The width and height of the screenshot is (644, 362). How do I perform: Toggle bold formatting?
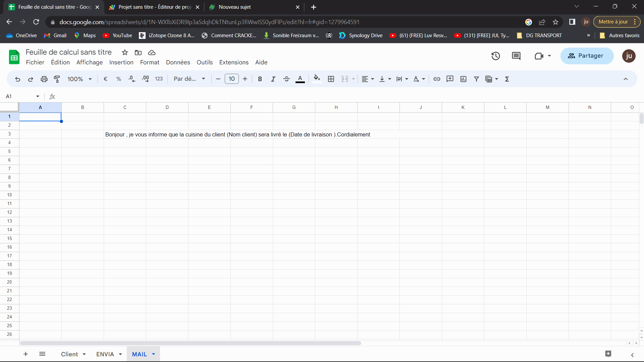tap(260, 79)
